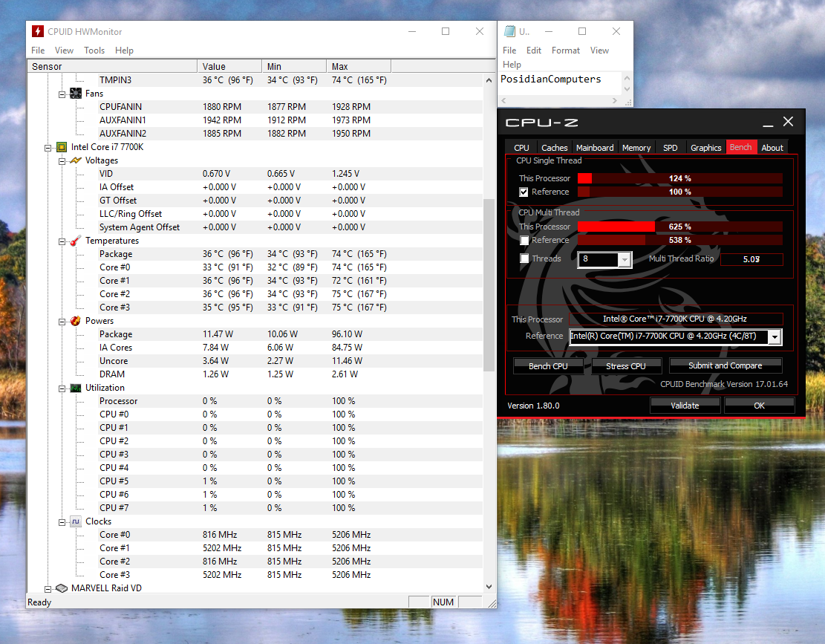This screenshot has width=825, height=644.
Task: Collapse the Utilization tree node
Action: coord(62,388)
